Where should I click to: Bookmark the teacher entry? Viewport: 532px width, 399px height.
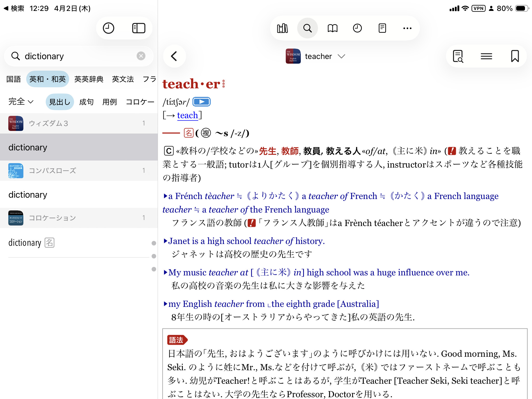click(x=515, y=56)
